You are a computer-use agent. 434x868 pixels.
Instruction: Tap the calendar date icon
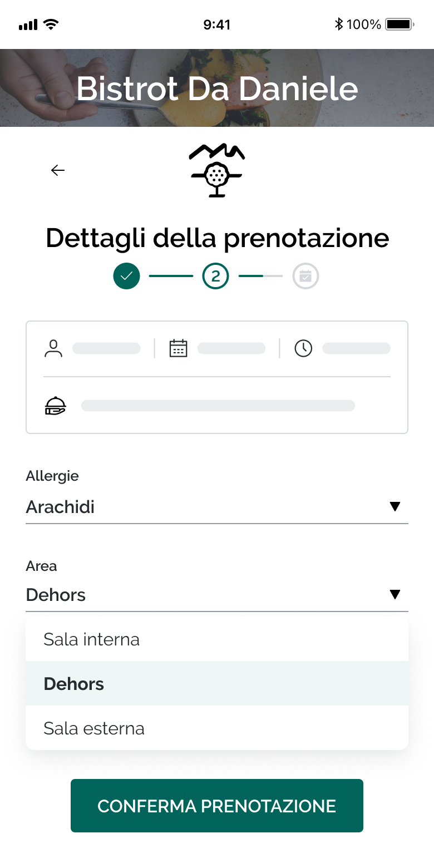coord(178,349)
